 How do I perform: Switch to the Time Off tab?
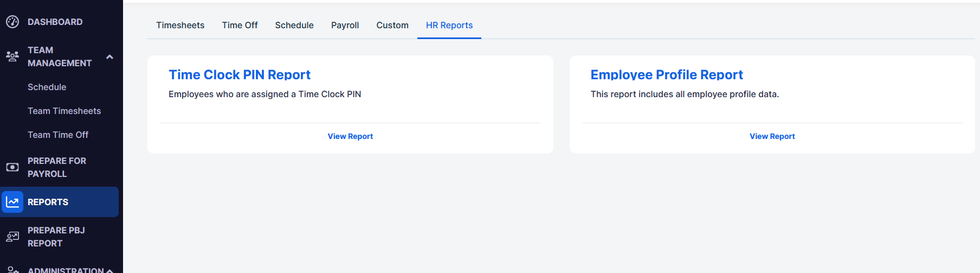(x=240, y=25)
